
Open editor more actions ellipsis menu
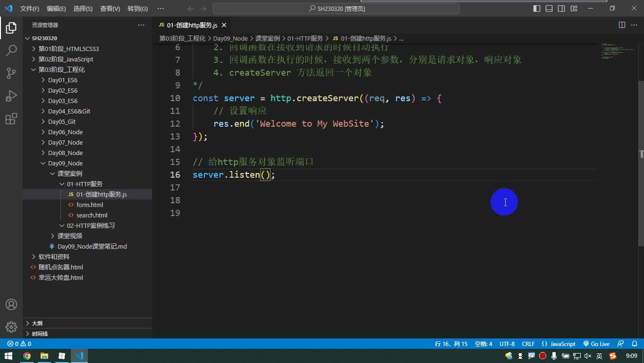coord(634,25)
